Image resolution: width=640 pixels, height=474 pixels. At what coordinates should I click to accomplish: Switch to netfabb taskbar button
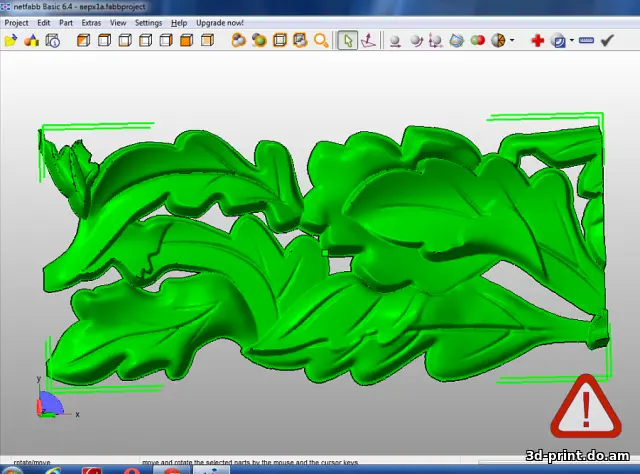coord(211,470)
